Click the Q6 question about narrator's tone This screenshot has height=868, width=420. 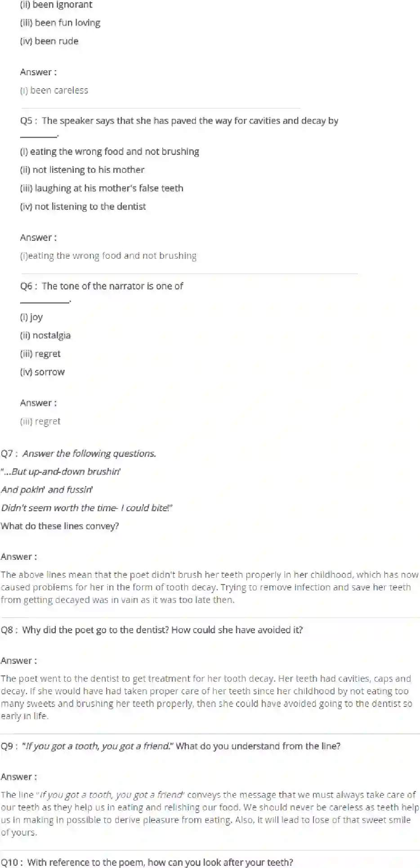pyautogui.click(x=102, y=286)
